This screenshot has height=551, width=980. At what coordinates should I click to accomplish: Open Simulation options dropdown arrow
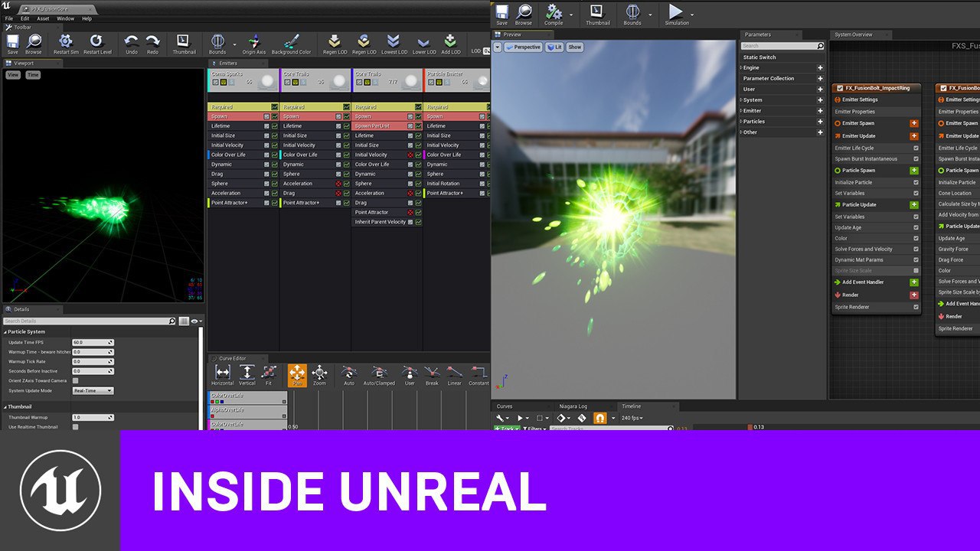click(x=693, y=14)
